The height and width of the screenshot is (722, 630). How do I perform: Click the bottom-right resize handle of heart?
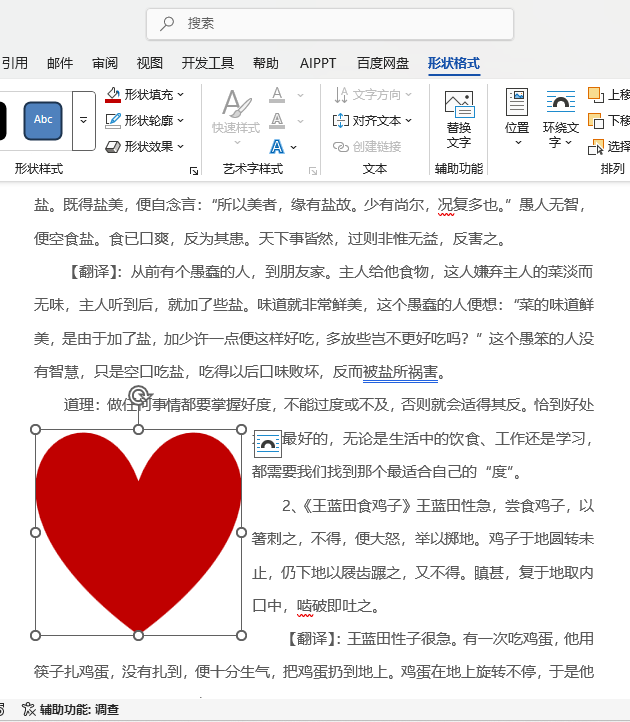241,635
